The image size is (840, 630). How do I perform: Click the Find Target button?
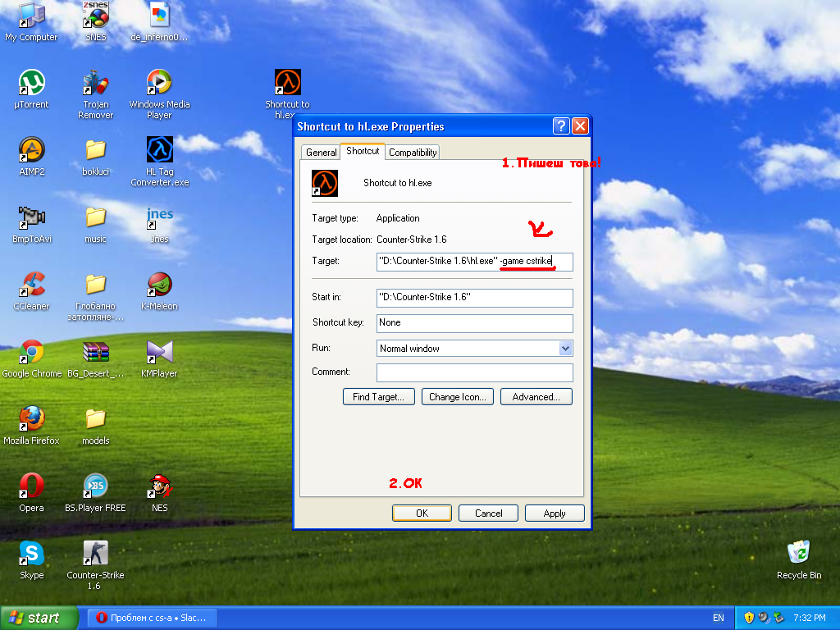(x=379, y=397)
